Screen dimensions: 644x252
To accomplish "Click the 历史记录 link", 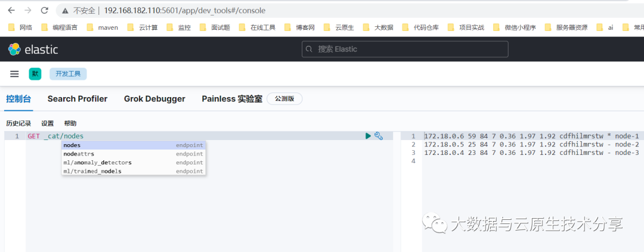I will point(18,123).
